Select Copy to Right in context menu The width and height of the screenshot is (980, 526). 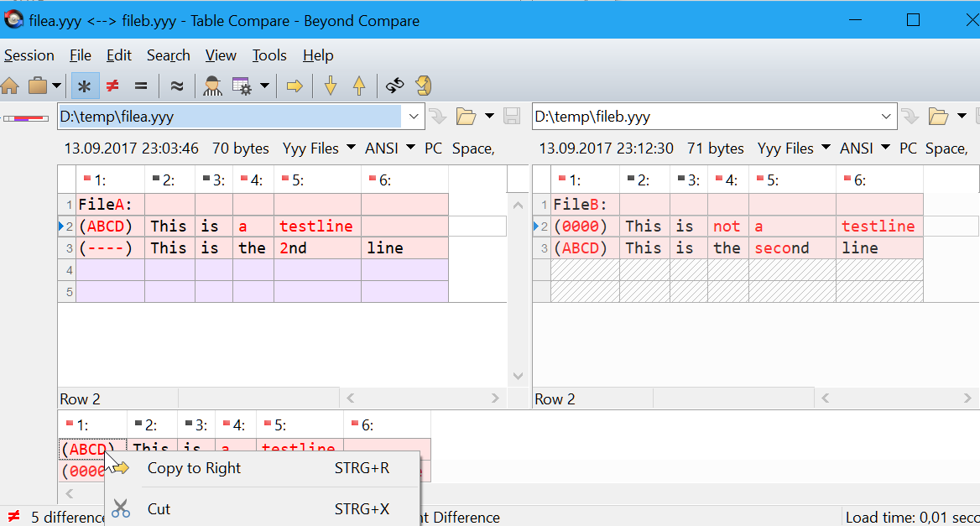(263, 468)
